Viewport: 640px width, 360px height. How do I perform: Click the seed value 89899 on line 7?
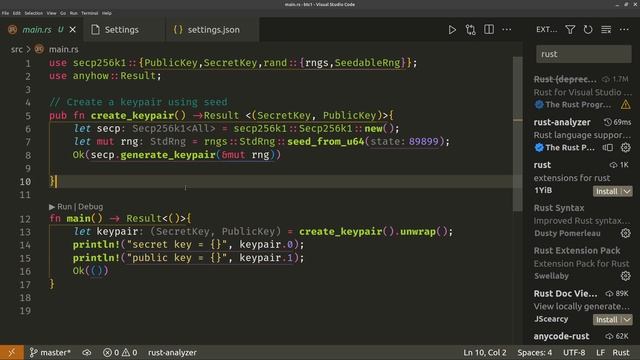tap(423, 142)
